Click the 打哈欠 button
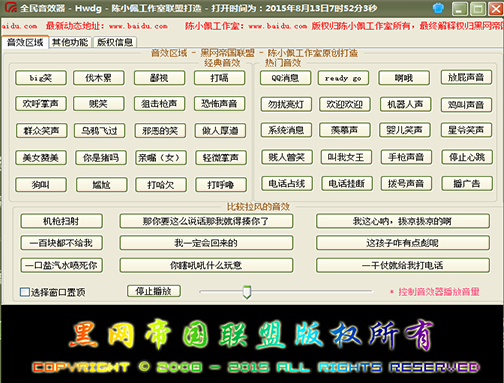Screen dimensions: 504x383 click(161, 185)
